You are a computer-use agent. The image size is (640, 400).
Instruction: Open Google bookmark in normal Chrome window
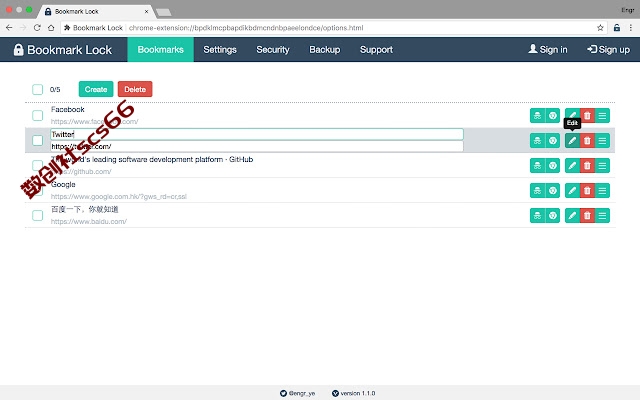(553, 191)
